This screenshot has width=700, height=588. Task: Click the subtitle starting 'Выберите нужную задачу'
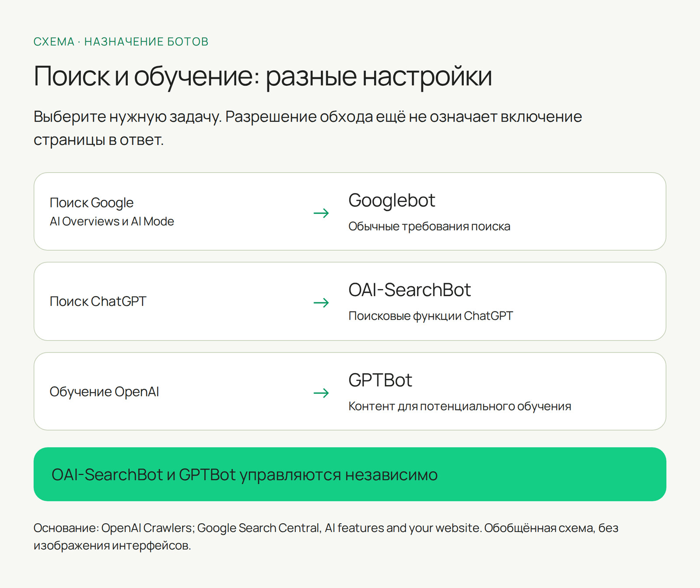pyautogui.click(x=308, y=128)
